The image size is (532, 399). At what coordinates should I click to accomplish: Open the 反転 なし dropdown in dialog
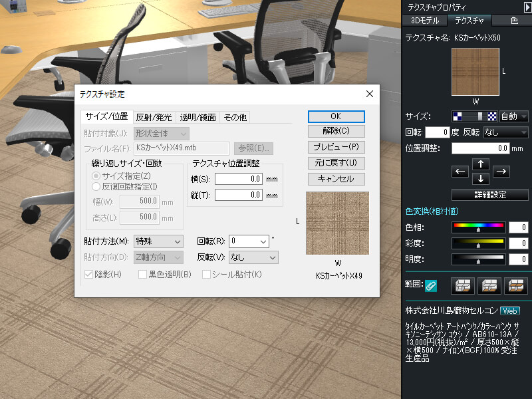point(253,257)
